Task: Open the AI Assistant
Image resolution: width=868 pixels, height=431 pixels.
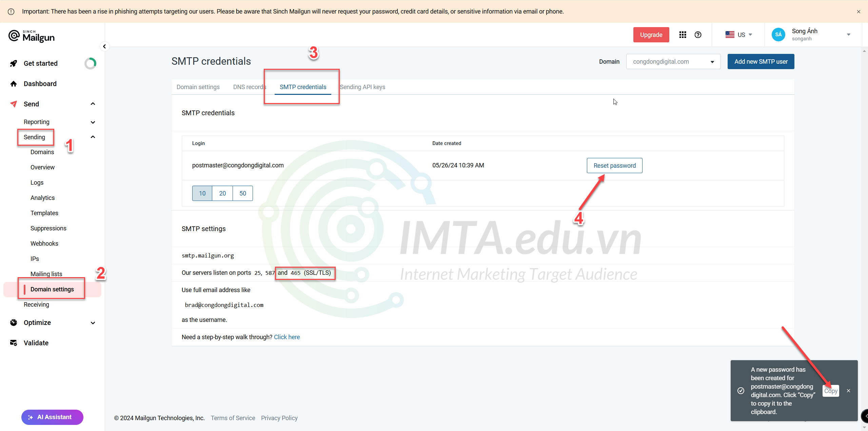Action: 52,417
